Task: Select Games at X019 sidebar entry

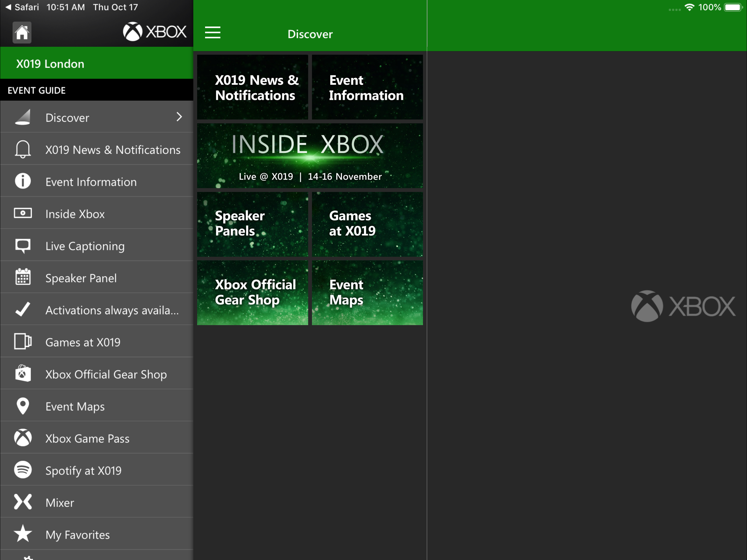Action: 97,342
